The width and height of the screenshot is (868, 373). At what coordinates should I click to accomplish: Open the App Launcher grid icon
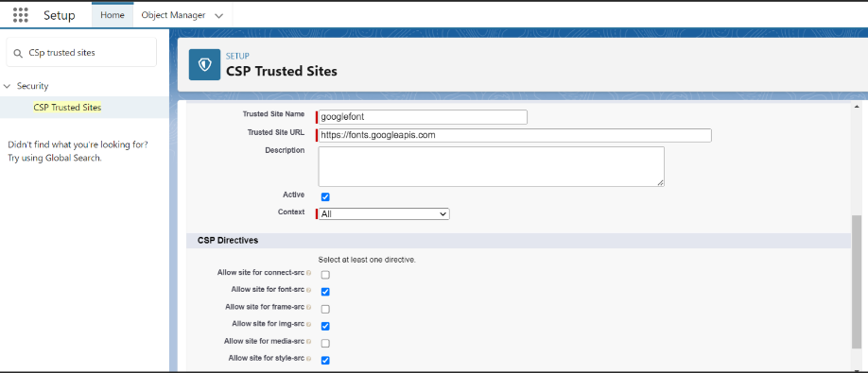pyautogui.click(x=21, y=15)
